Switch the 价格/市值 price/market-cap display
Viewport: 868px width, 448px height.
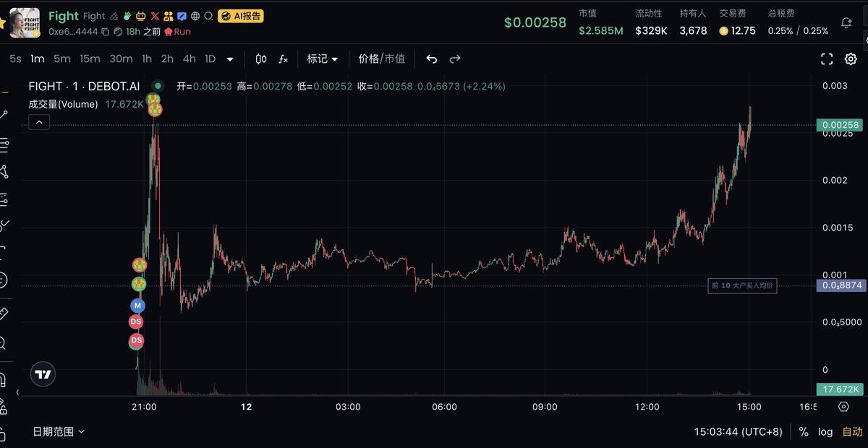(382, 59)
